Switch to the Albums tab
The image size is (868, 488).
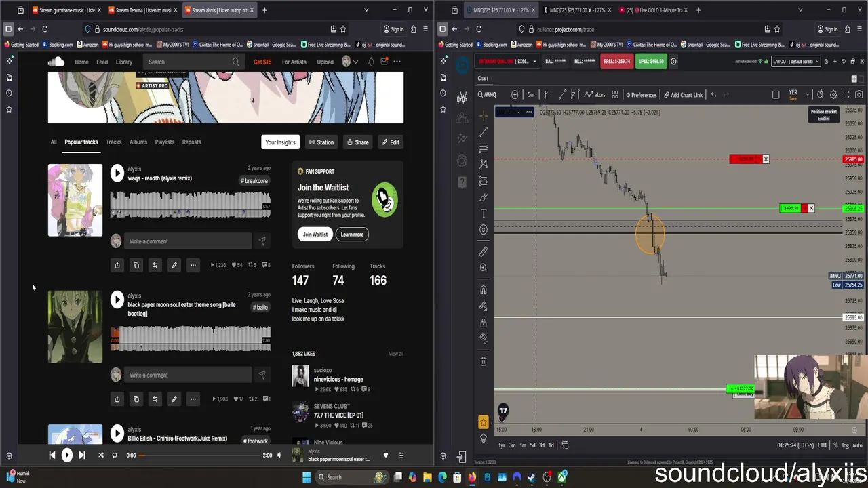pos(138,142)
